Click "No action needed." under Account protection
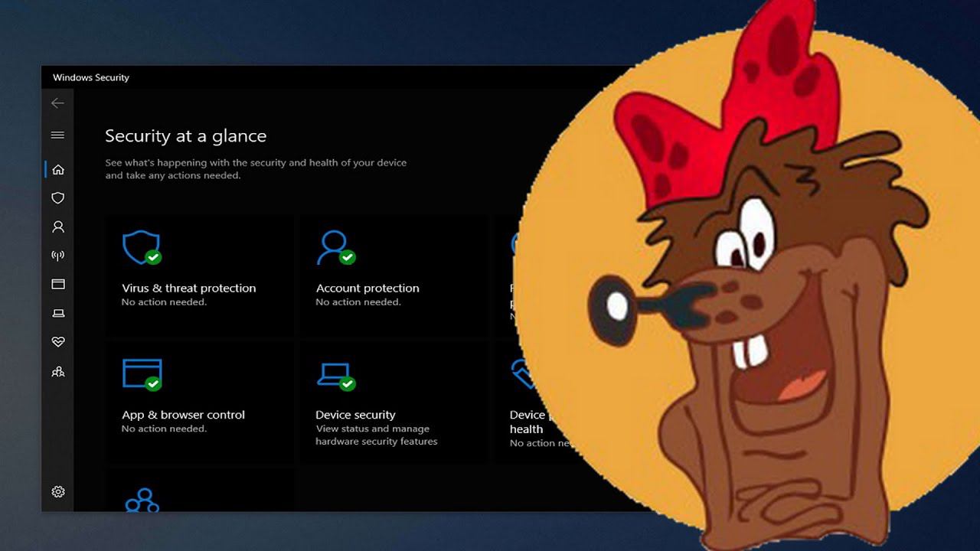Image resolution: width=980 pixels, height=551 pixels. (x=358, y=302)
